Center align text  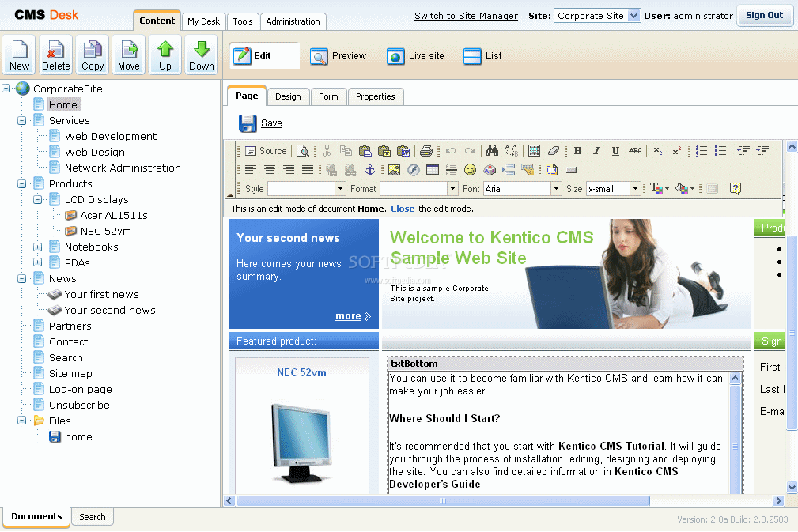(x=270, y=170)
